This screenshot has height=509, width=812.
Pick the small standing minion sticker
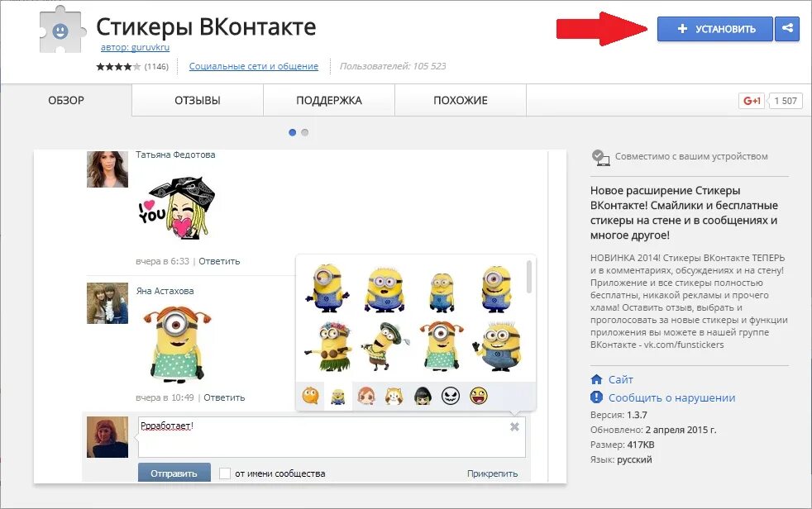click(x=442, y=293)
